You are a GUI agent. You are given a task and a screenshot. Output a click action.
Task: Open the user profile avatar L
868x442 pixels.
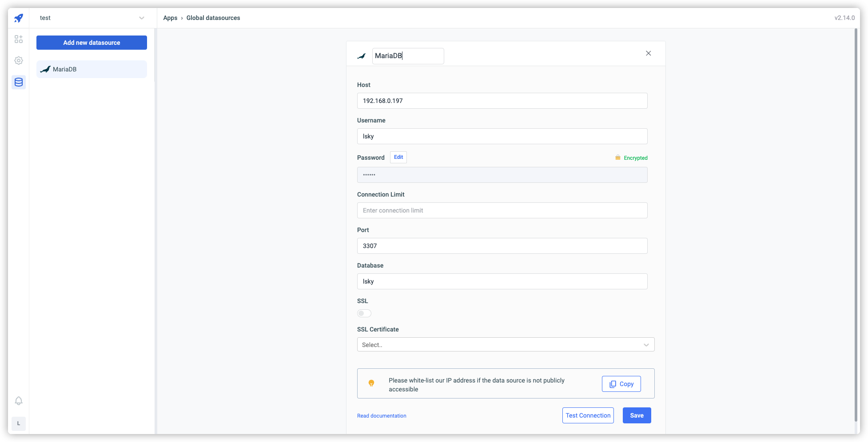[x=19, y=423]
